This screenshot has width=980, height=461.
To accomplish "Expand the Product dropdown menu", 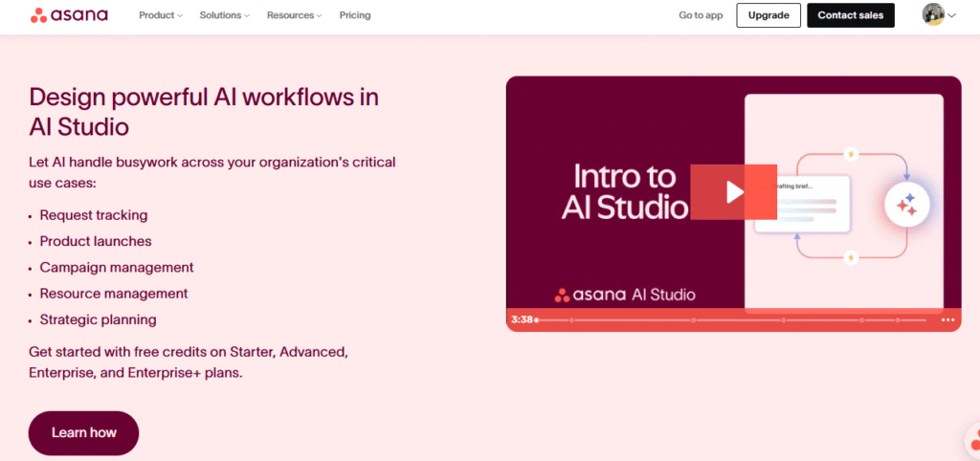I will 160,15.
